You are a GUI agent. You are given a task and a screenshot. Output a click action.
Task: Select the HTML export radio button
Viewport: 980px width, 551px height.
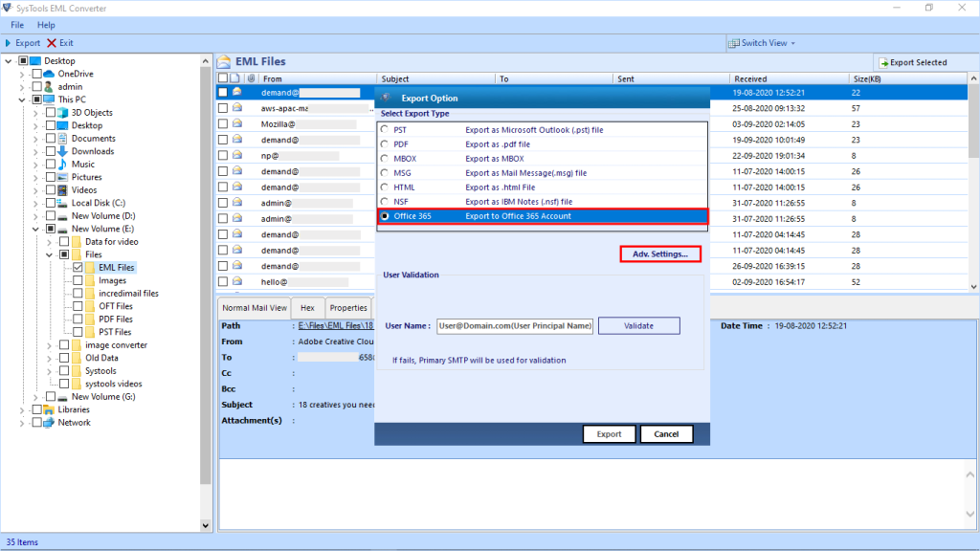pyautogui.click(x=385, y=187)
